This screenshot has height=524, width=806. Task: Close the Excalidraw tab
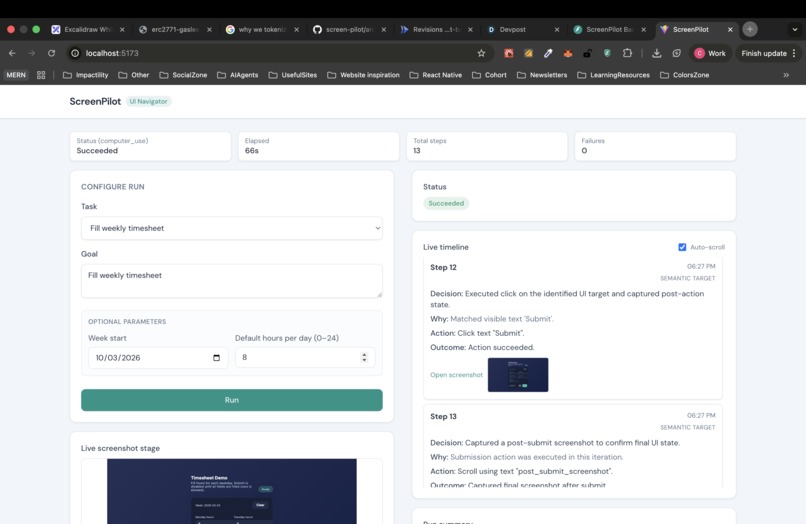[122, 30]
